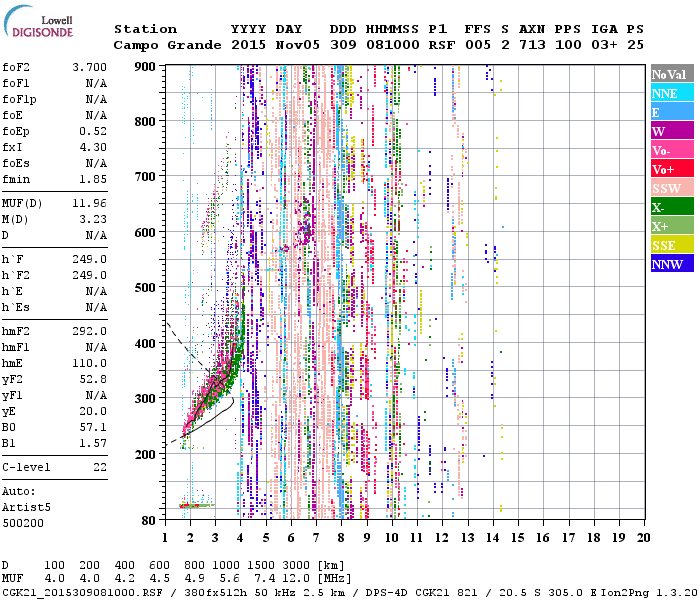
Task: Click the RSF program value
Action: [x=442, y=45]
